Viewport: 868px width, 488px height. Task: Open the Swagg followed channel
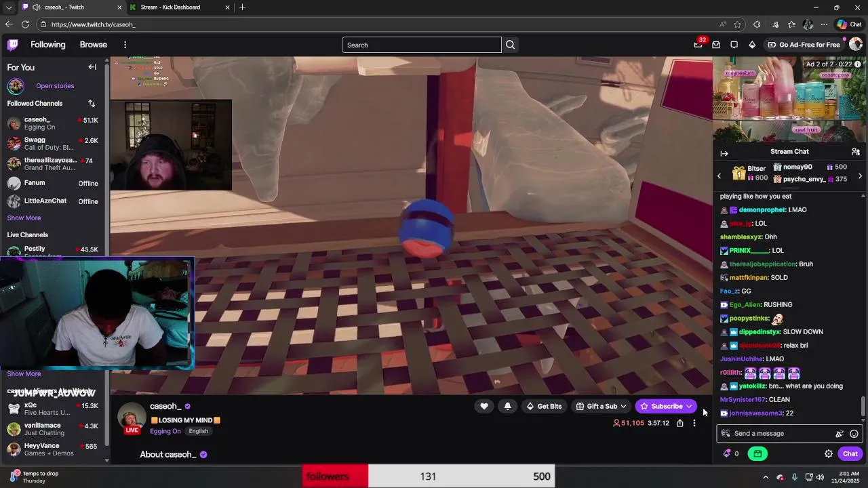tap(53, 144)
